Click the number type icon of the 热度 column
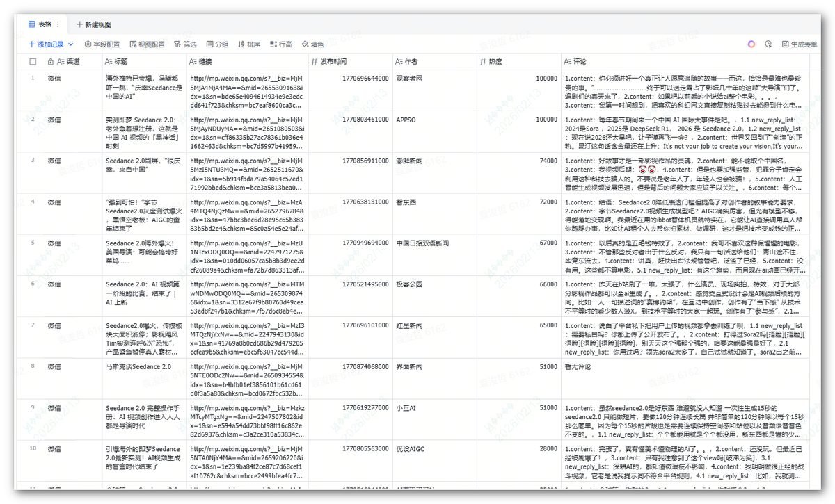The image size is (835, 504). pyautogui.click(x=483, y=61)
